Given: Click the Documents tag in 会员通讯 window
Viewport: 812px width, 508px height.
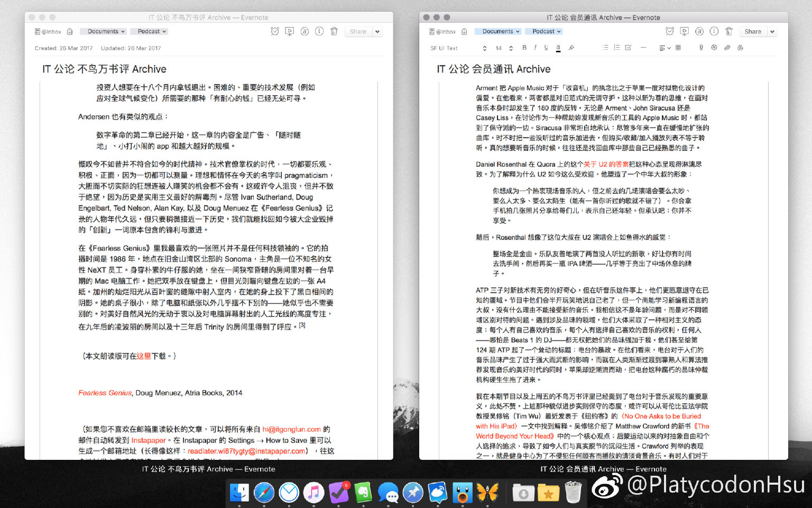Looking at the screenshot, I should [x=497, y=32].
